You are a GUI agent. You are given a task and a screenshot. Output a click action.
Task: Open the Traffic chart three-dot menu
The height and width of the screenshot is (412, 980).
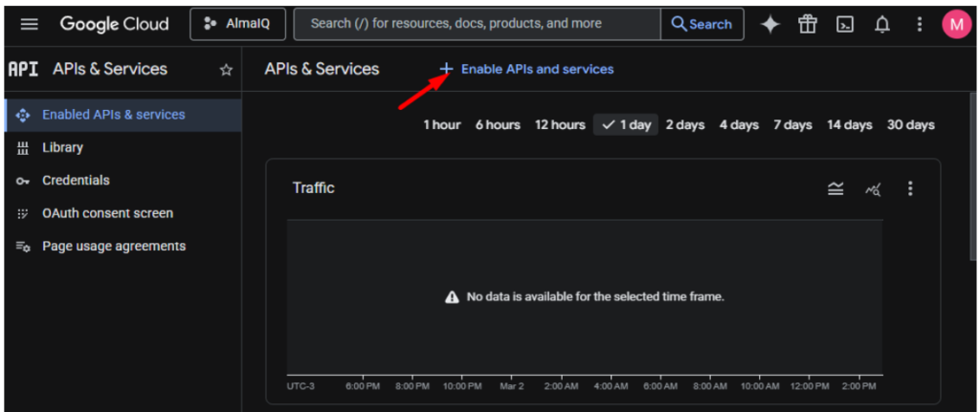[x=911, y=188]
